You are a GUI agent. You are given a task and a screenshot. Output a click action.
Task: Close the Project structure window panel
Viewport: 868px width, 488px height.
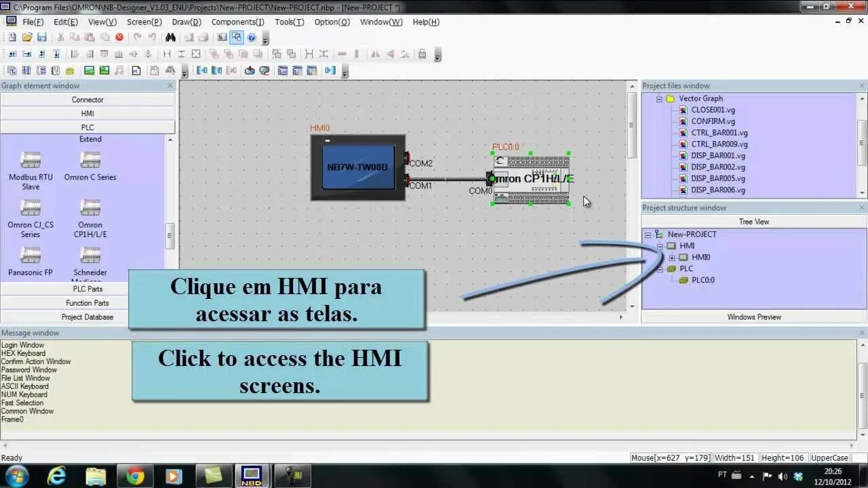tap(862, 208)
